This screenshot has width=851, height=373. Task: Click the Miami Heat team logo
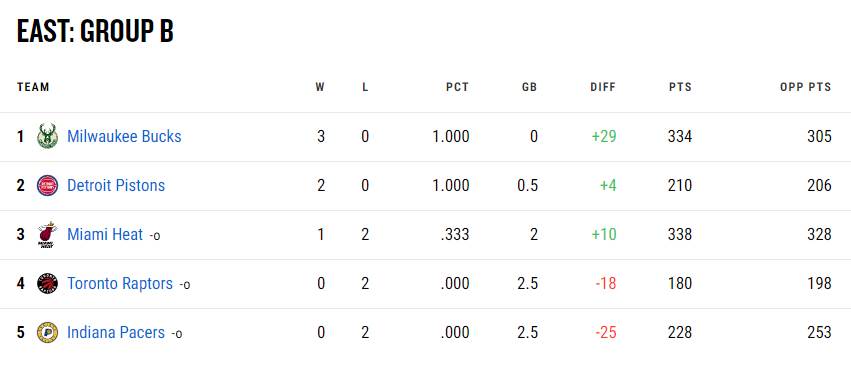pos(47,235)
